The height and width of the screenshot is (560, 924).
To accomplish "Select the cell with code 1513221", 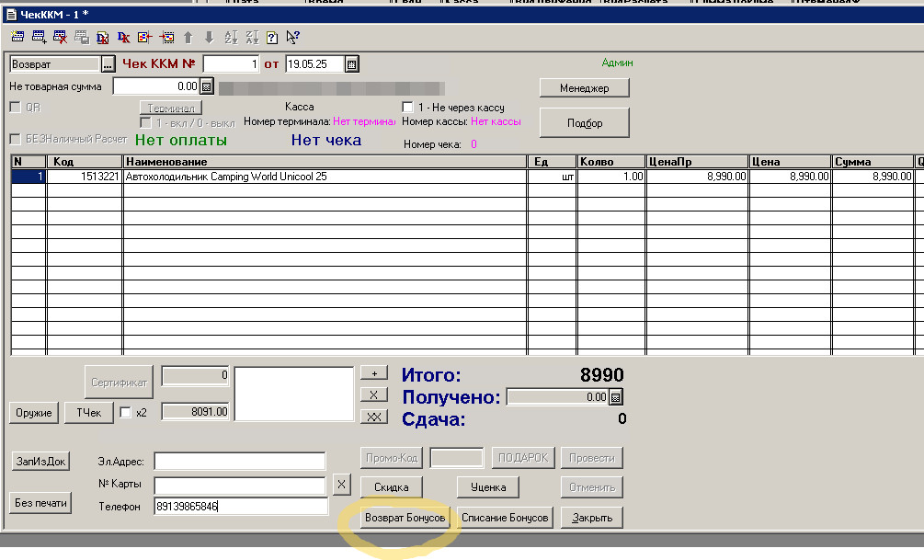I will click(x=85, y=177).
